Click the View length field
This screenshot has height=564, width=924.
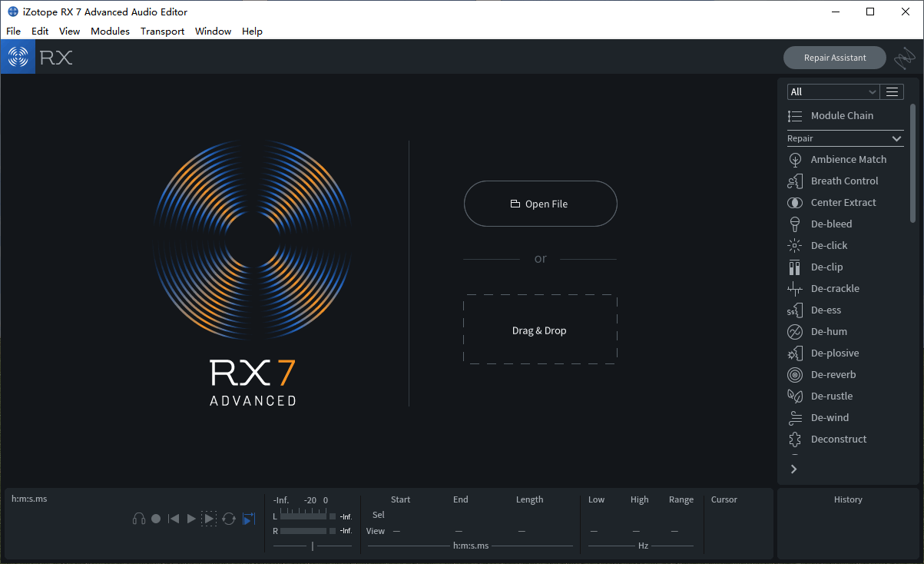tap(522, 531)
